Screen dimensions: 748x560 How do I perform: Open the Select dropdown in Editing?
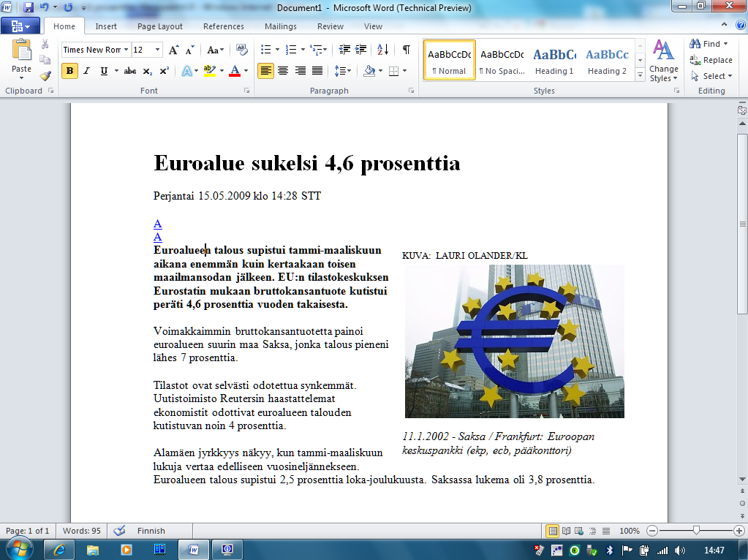(x=711, y=76)
